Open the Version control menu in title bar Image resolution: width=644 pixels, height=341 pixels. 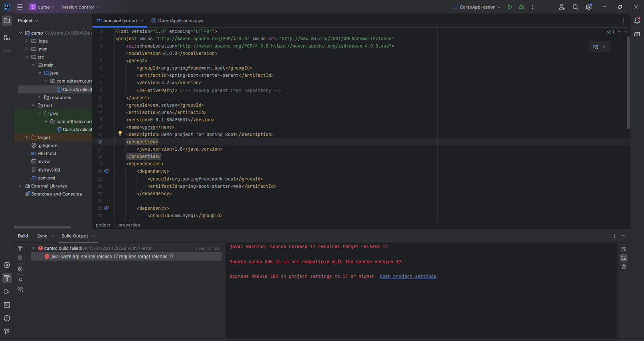pyautogui.click(x=79, y=7)
